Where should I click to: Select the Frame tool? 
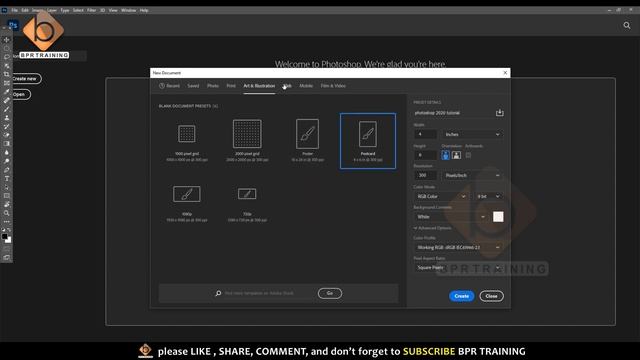click(7, 83)
